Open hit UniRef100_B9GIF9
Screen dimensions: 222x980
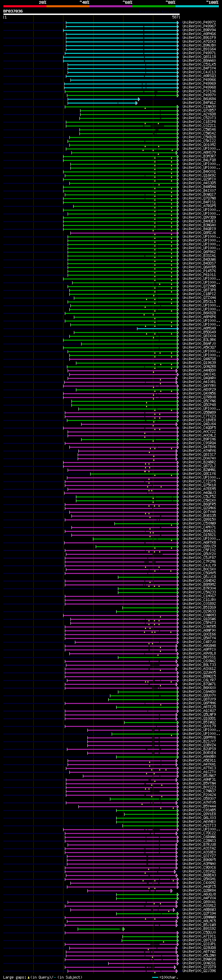pos(199,38)
